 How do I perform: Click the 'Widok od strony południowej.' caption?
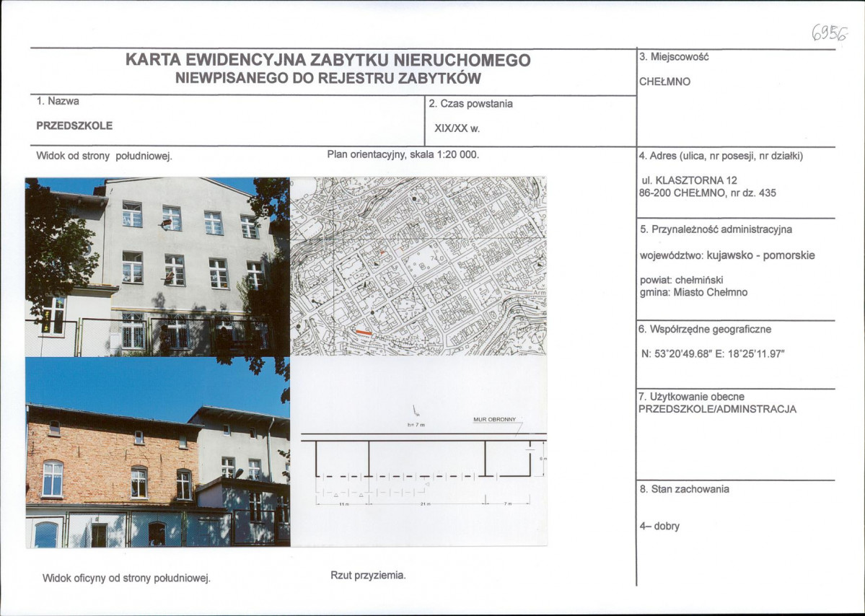coord(104,155)
